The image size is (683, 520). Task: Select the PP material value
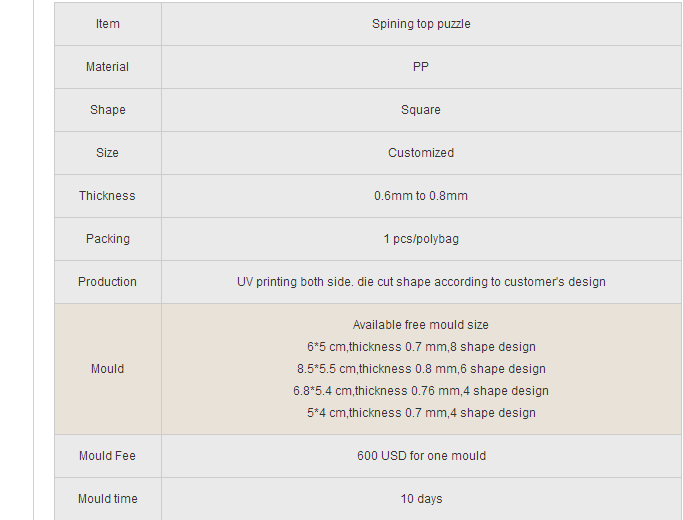421,67
